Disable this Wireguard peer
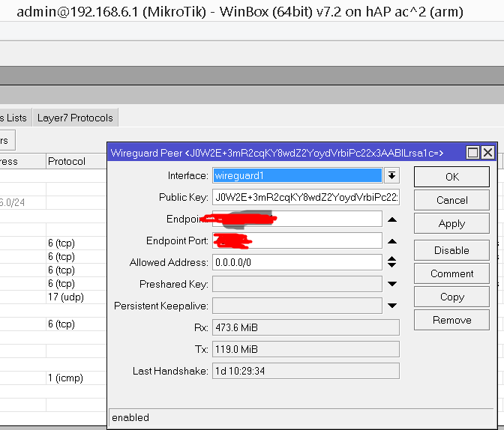Viewport: 504px width, 430px height. [x=451, y=250]
